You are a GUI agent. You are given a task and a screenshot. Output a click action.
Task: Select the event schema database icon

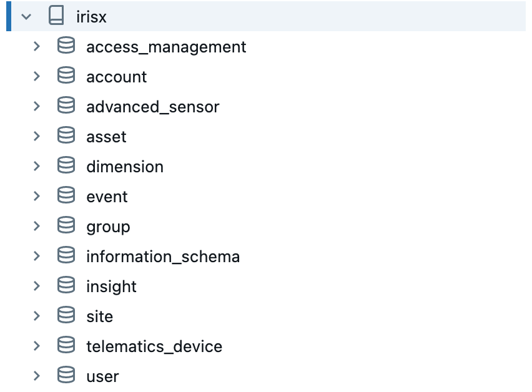[66, 196]
